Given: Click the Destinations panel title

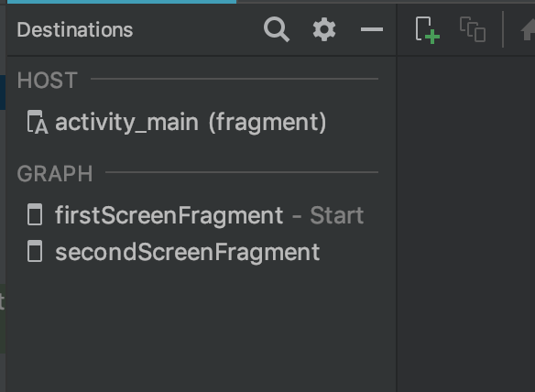Looking at the screenshot, I should pos(75,29).
